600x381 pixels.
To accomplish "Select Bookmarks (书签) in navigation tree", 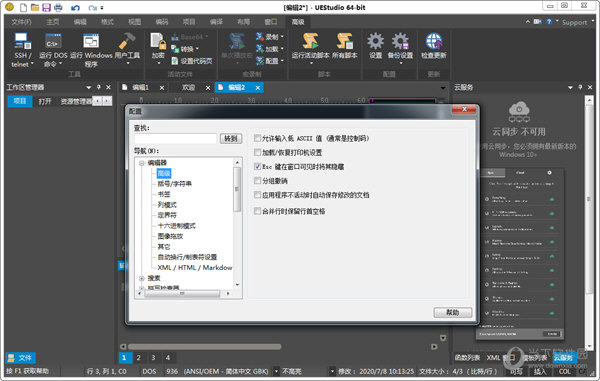I will pos(164,194).
